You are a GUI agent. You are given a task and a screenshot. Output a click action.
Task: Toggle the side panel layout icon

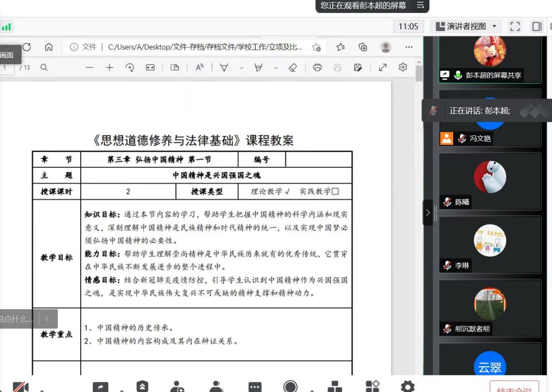(537, 27)
